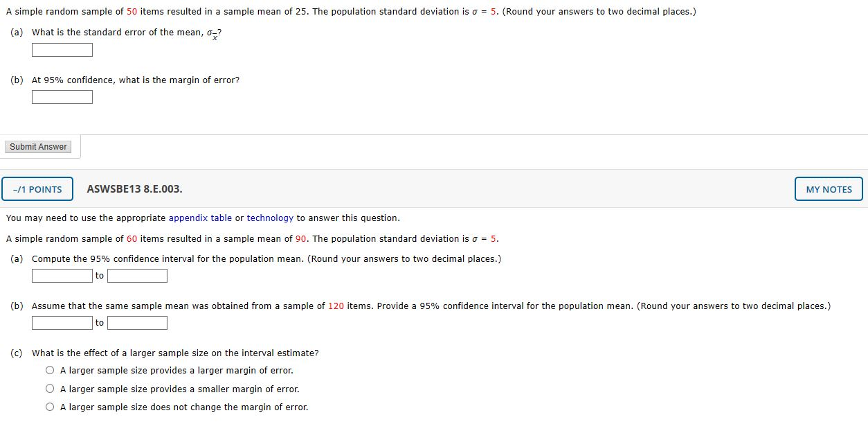Click upper bound box for part (a) confidence interval

(137, 275)
